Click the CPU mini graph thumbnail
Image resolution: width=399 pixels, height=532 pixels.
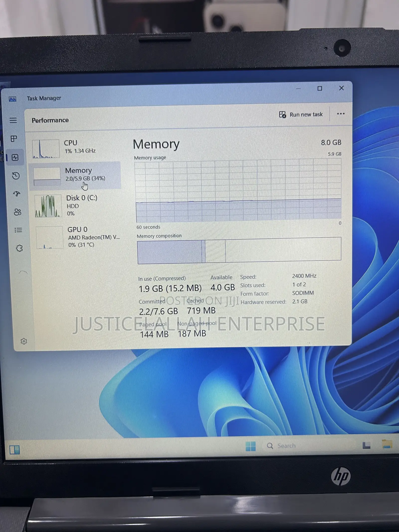point(46,149)
